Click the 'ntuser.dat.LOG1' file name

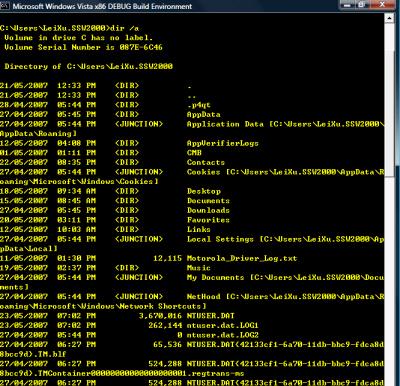(x=223, y=325)
